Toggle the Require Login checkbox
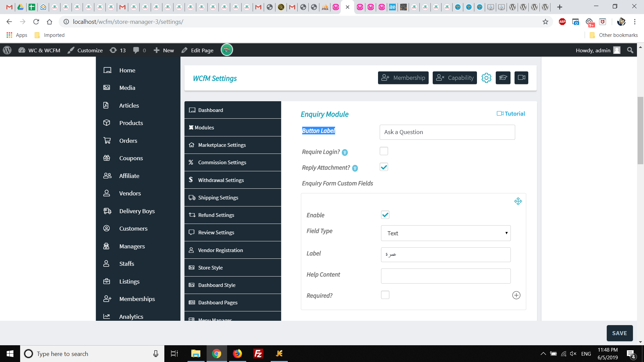The height and width of the screenshot is (362, 644). [384, 151]
